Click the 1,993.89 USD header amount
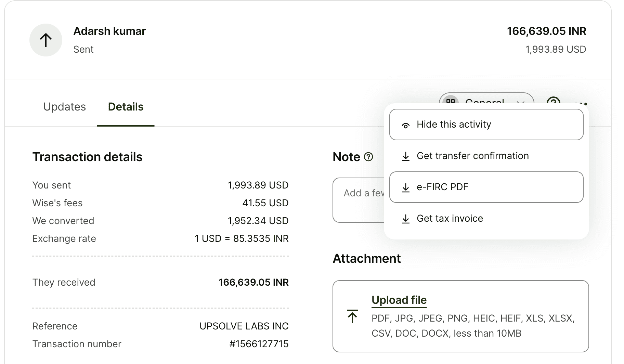The width and height of the screenshot is (624, 364). pyautogui.click(x=556, y=49)
